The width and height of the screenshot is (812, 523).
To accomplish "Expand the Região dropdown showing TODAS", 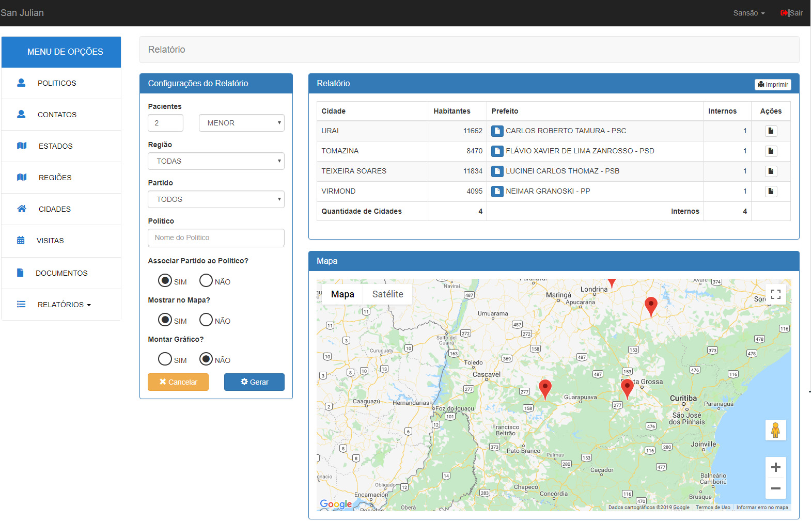I will (216, 161).
